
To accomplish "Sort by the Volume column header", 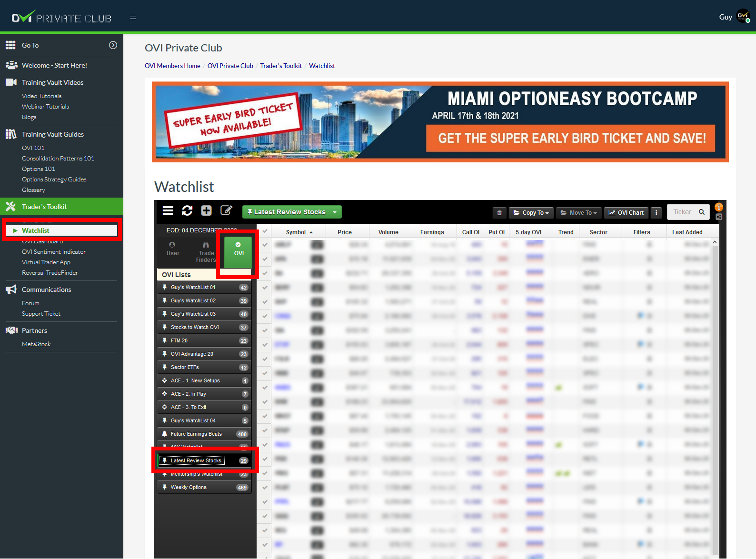I will 388,232.
